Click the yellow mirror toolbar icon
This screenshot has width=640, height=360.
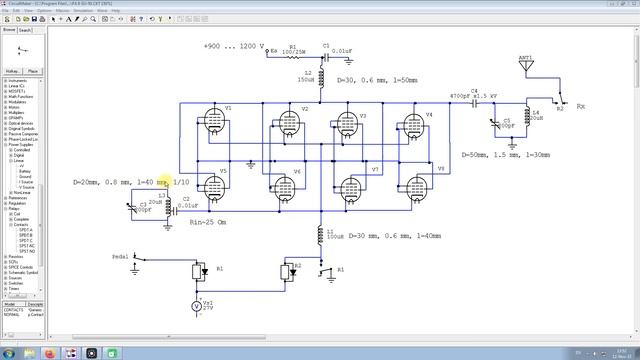coord(160,19)
